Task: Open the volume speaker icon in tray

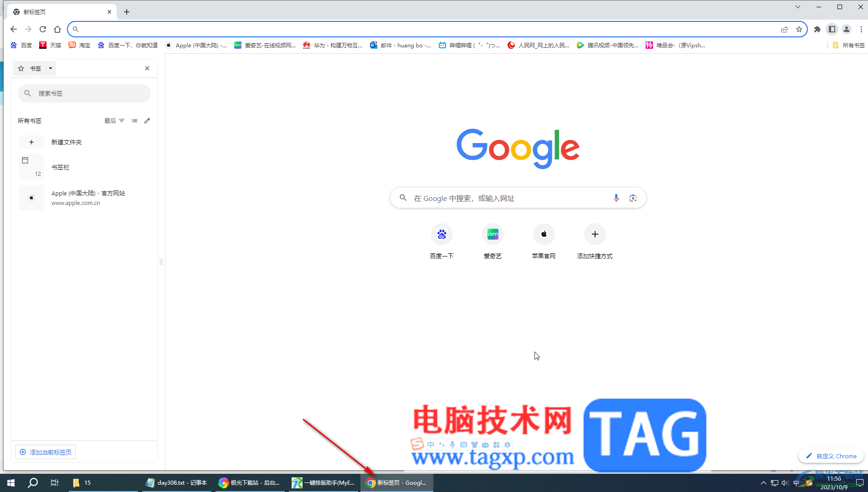Action: [x=785, y=483]
